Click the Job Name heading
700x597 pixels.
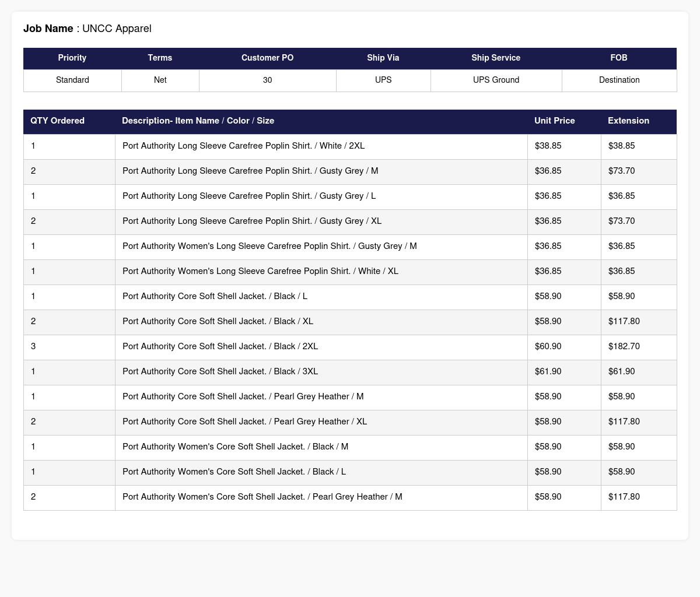coord(87,29)
